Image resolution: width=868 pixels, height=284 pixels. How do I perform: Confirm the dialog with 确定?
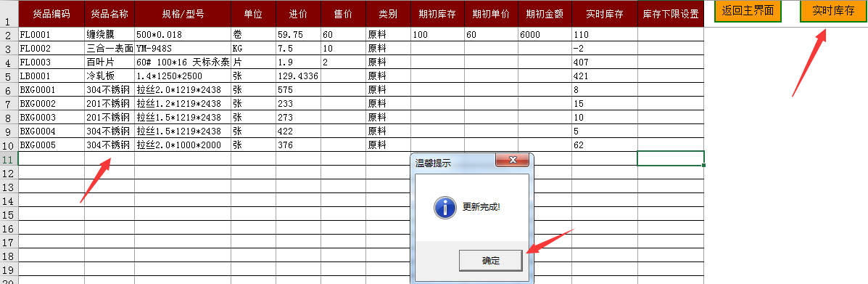click(x=490, y=261)
